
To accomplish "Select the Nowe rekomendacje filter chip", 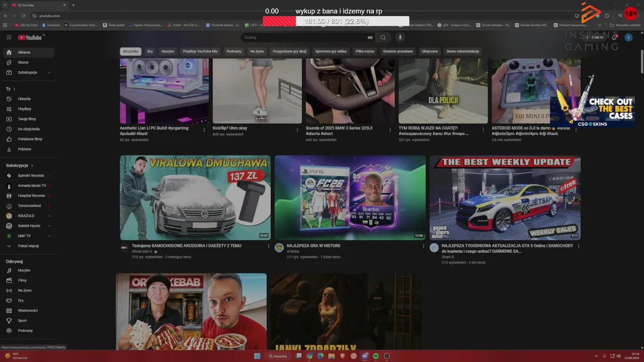I will click(463, 51).
